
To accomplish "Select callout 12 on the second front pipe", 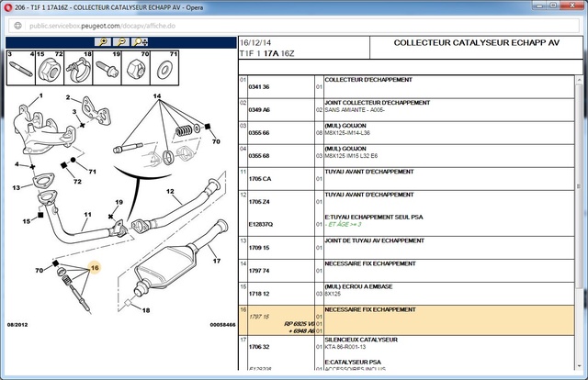I will point(170,192).
